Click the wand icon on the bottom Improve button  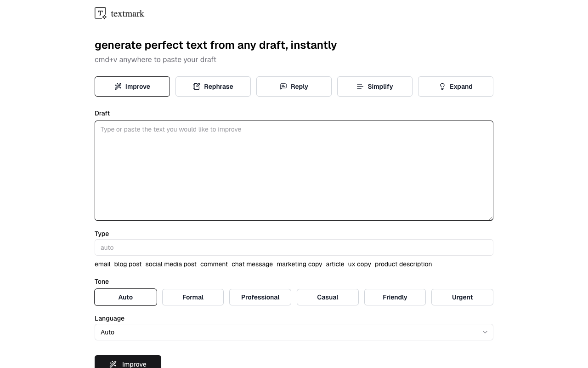(113, 364)
